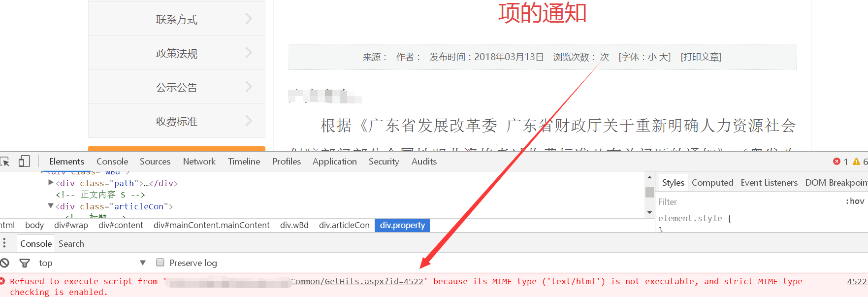Image resolution: width=868 pixels, height=297 pixels.
Task: Select div#content in the breadcrumb bar
Action: [121, 225]
